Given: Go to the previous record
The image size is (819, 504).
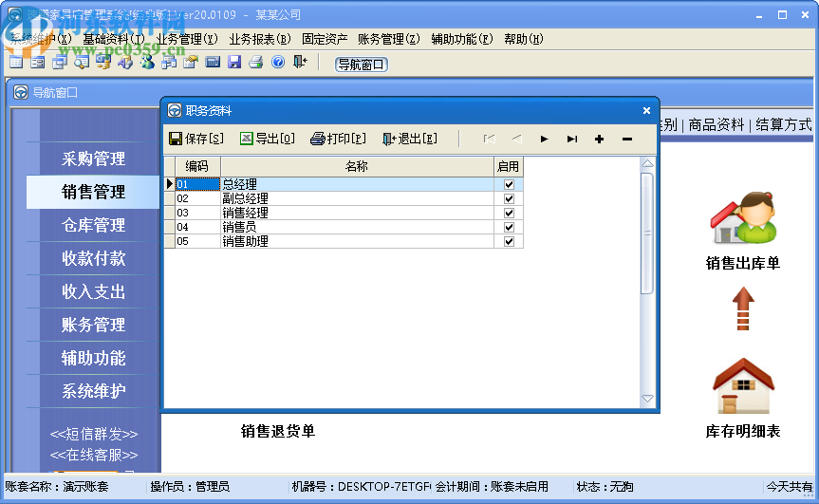Looking at the screenshot, I should pos(516,139).
